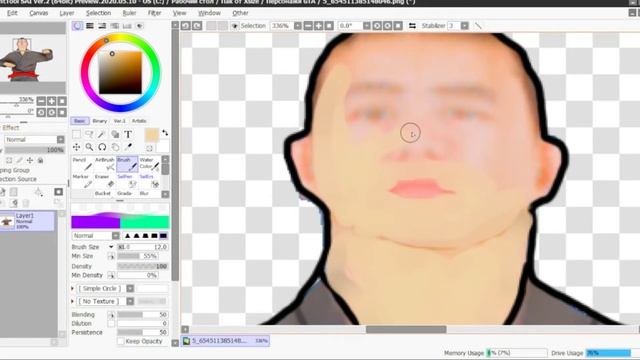Show the HSV slider panel
This screenshot has width=640, height=360.
click(x=102, y=26)
